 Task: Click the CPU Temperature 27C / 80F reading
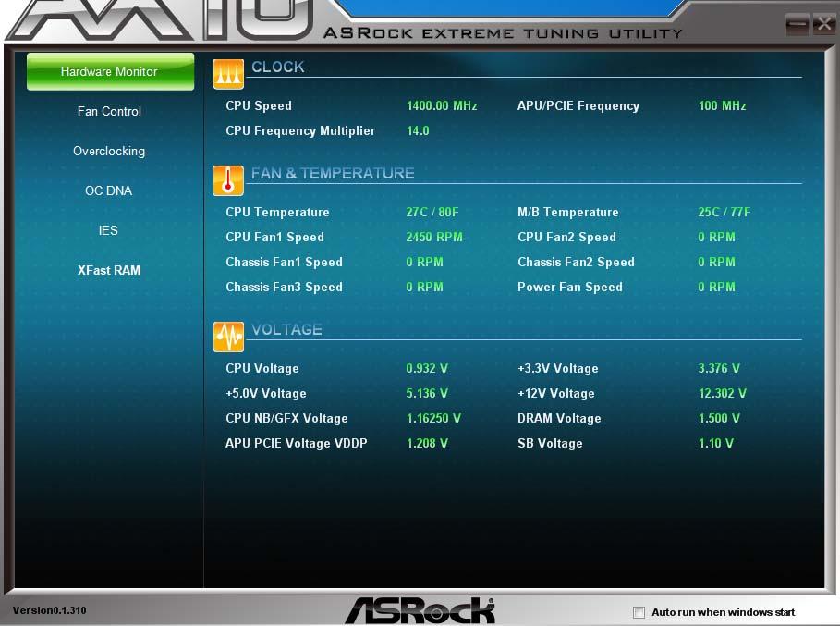[432, 212]
